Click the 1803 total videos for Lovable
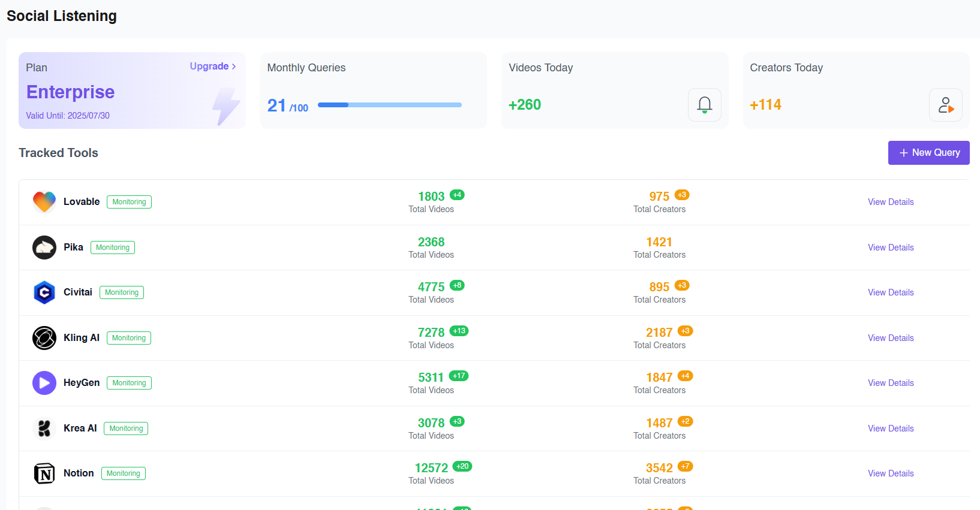Viewport: 980px width, 510px height. (431, 197)
